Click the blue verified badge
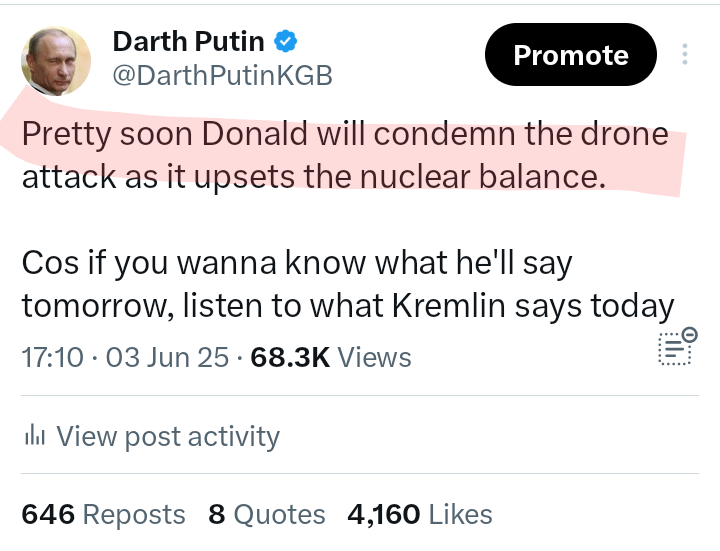The height and width of the screenshot is (551, 720). 286,42
